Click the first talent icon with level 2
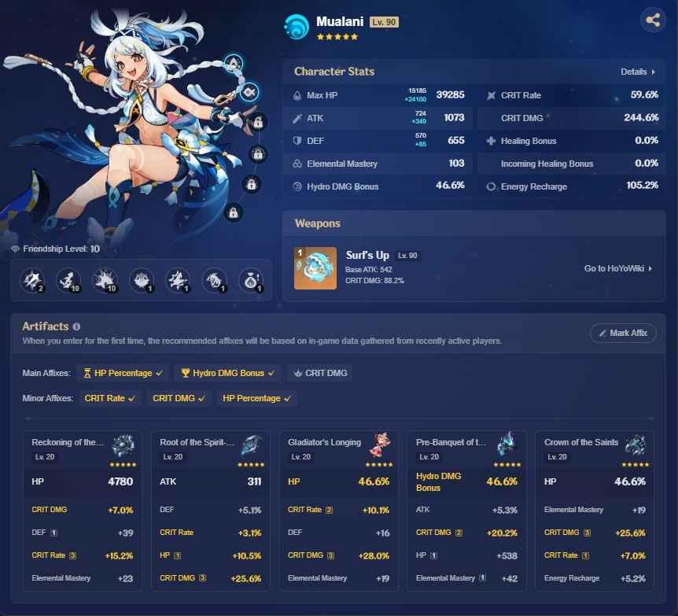678x616 pixels. point(32,279)
